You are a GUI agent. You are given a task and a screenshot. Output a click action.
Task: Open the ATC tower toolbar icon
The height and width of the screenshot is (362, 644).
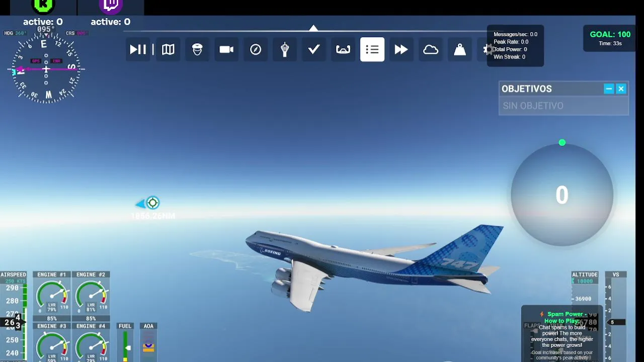tap(285, 49)
